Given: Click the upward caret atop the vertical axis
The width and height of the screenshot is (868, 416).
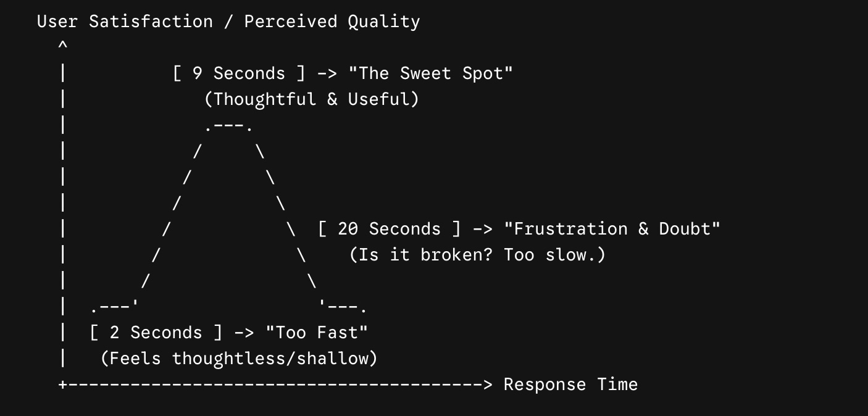Looking at the screenshot, I should [x=63, y=45].
